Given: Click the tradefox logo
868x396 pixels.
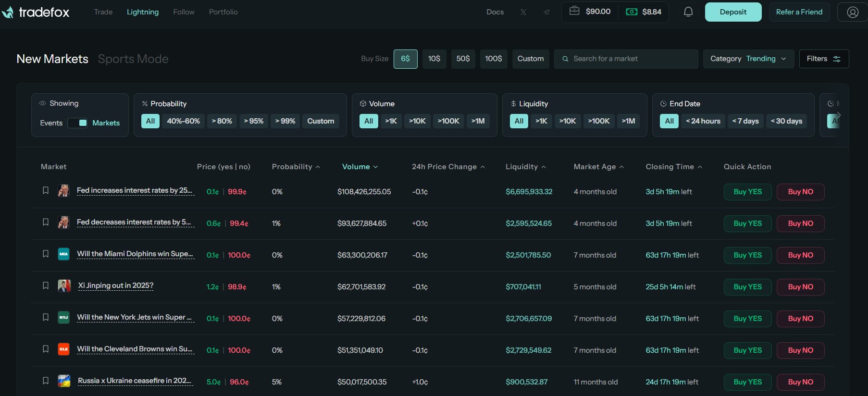Looking at the screenshot, I should coord(36,12).
